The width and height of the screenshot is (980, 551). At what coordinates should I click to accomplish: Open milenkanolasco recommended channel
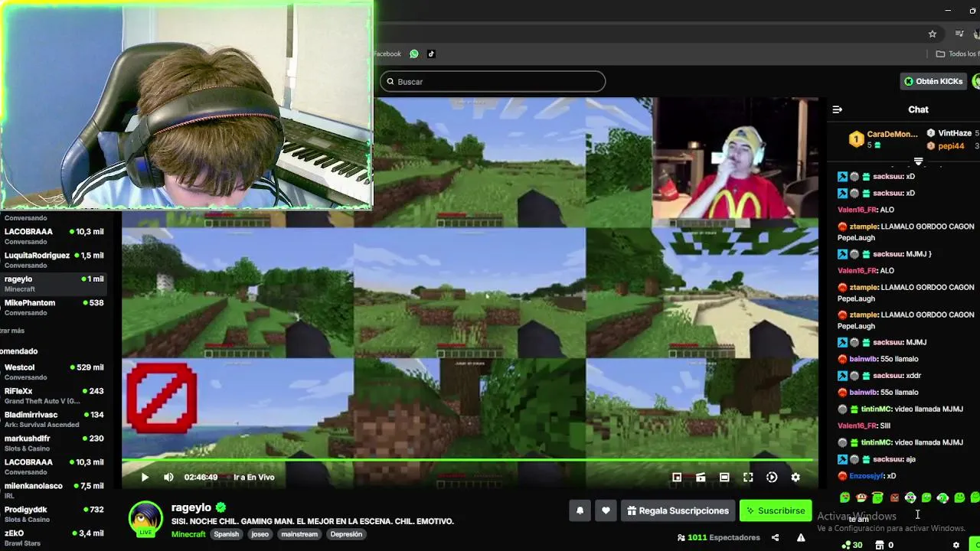[x=54, y=491]
